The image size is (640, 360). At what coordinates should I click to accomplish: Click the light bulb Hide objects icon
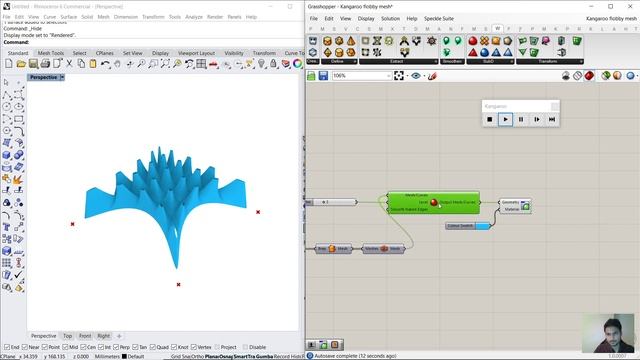coord(261,64)
